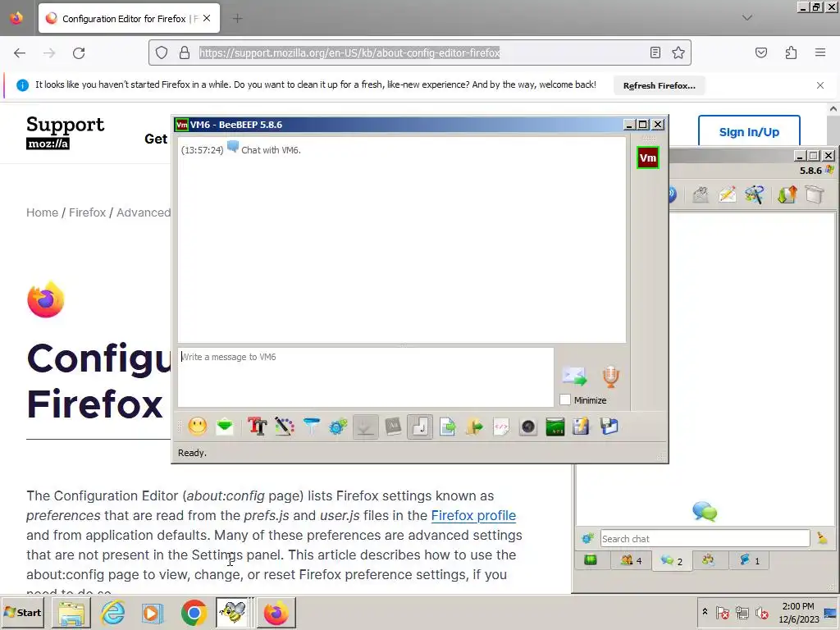The height and width of the screenshot is (630, 840).
Task: Bookmark this page with the star icon
Action: click(x=678, y=52)
